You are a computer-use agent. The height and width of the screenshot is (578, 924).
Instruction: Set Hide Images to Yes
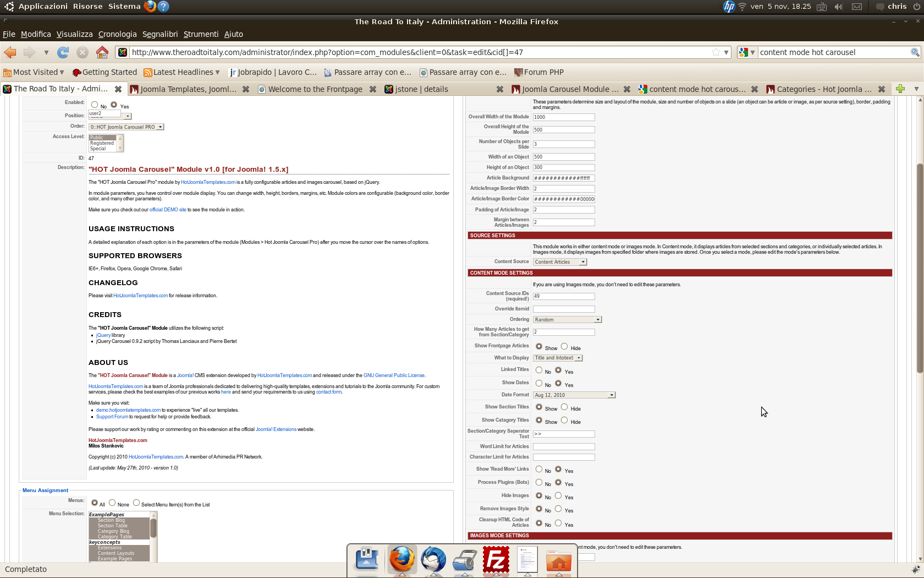pos(558,495)
